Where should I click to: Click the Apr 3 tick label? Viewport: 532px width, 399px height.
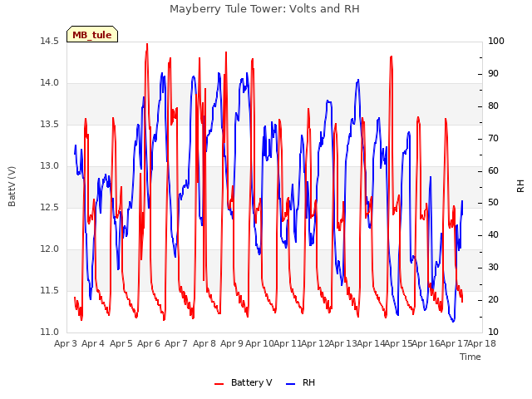click(66, 343)
